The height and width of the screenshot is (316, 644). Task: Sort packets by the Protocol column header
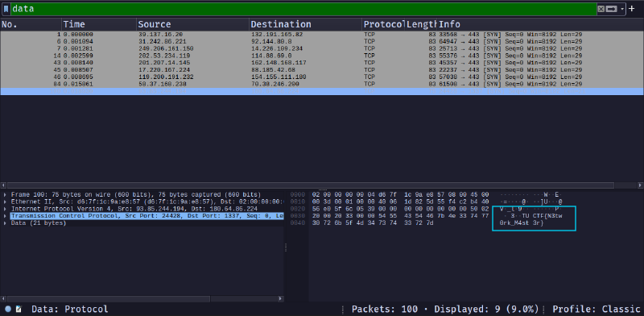[384, 24]
